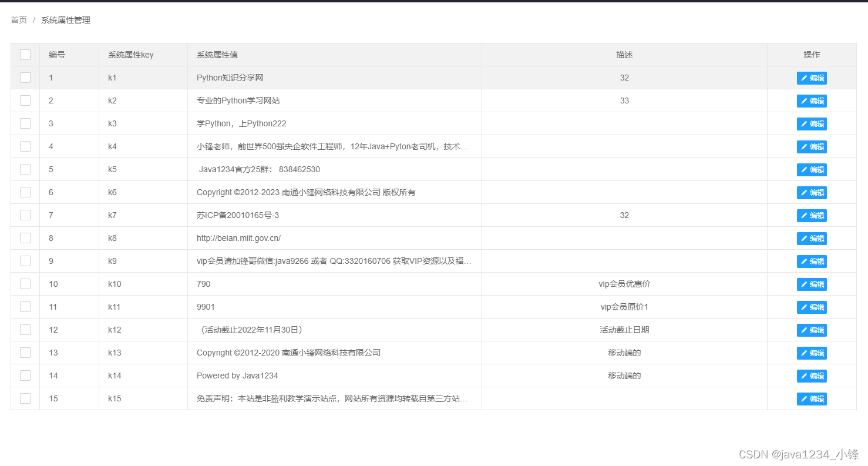Screen dimensions: 868x466
Task: Select the checkbox of row 2
Action: pos(25,100)
